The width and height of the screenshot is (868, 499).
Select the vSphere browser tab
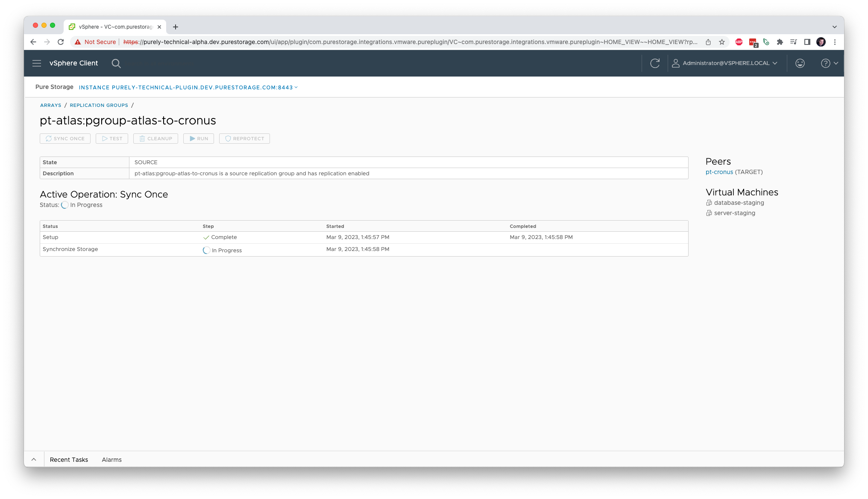coord(115,27)
